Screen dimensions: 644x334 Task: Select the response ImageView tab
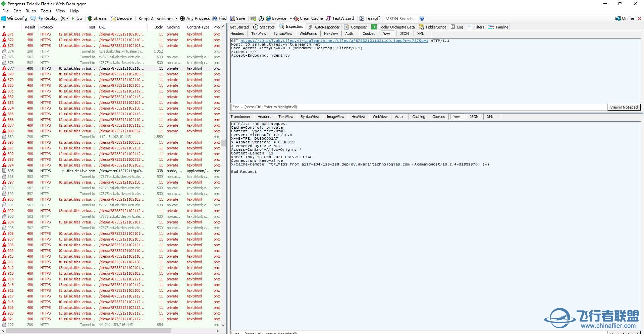click(x=335, y=117)
